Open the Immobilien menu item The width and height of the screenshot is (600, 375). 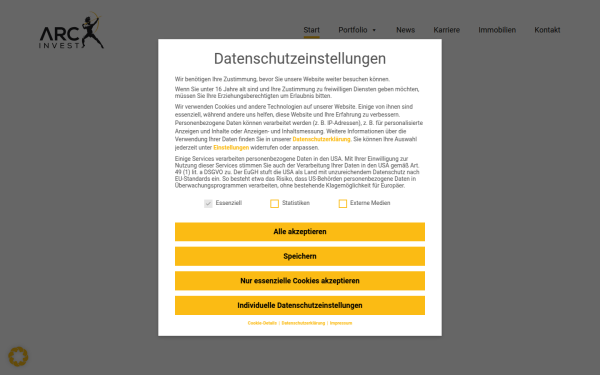497,30
